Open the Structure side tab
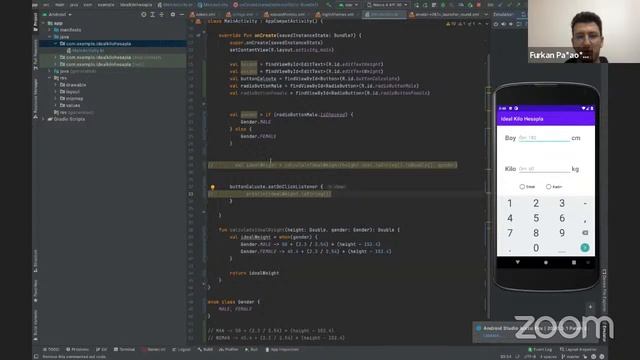Viewport: 640px width, 360px height. [x=36, y=261]
